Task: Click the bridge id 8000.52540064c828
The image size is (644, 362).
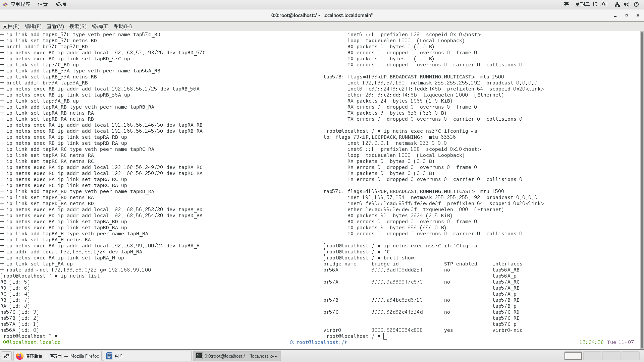Action: click(397, 330)
